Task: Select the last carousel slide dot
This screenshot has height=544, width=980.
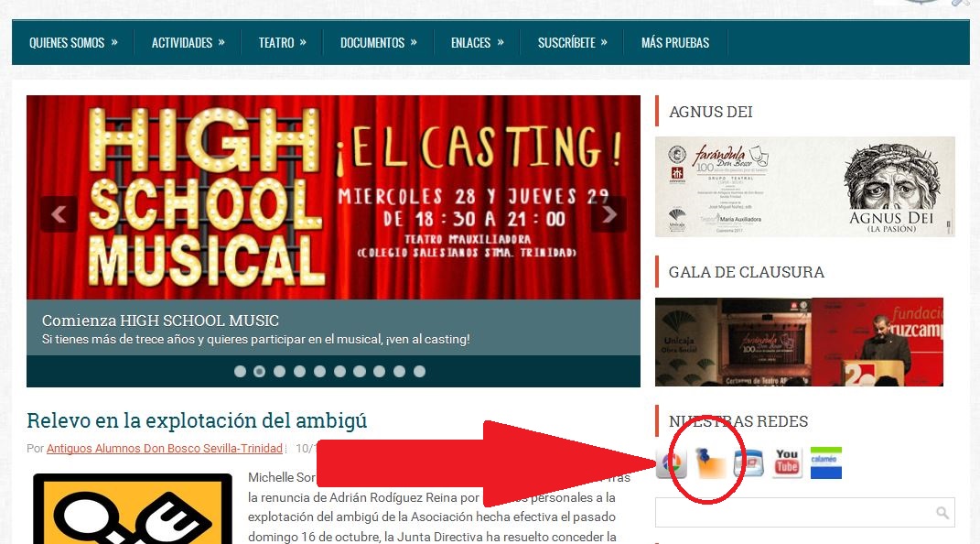Action: pos(419,372)
